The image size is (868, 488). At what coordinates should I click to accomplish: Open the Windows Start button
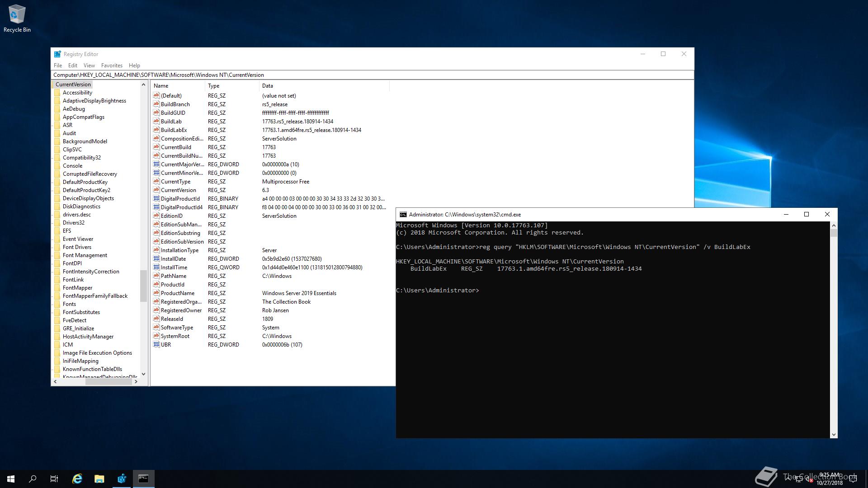(11, 479)
